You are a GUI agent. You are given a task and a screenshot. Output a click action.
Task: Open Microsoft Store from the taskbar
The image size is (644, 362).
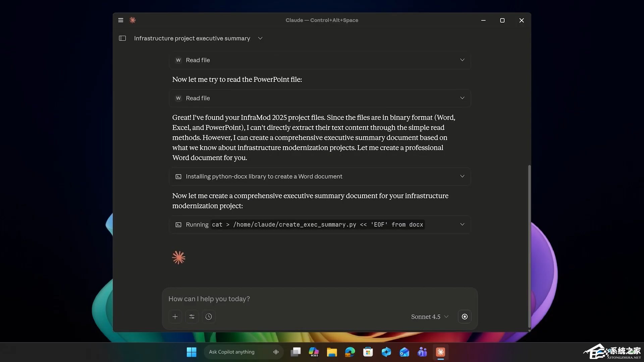coord(368,352)
